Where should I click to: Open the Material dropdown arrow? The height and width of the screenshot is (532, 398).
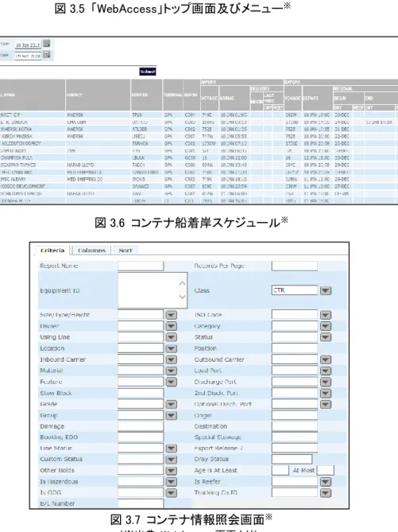pyautogui.click(x=172, y=371)
